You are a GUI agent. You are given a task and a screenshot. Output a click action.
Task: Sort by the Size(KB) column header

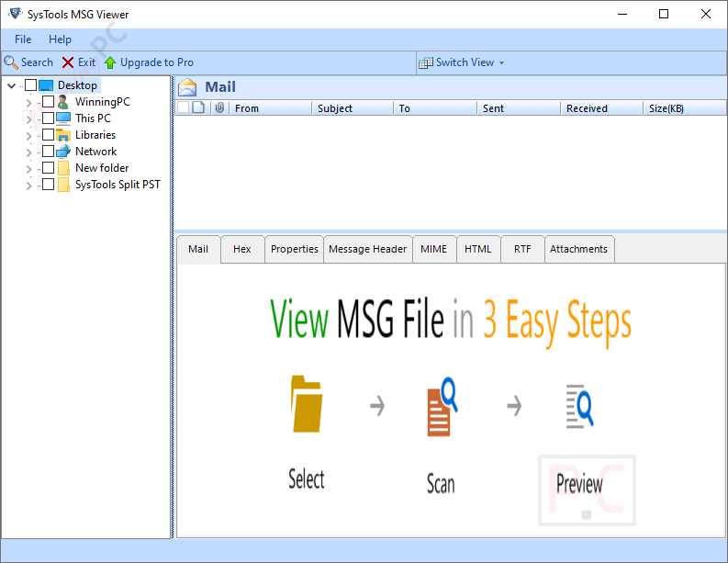[x=685, y=108]
